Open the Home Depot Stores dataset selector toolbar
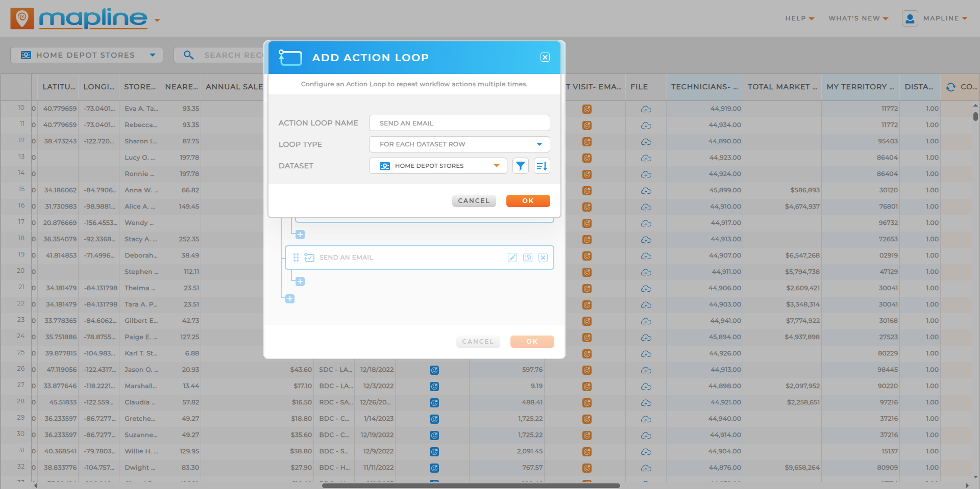The width and height of the screenshot is (980, 489). 87,55
